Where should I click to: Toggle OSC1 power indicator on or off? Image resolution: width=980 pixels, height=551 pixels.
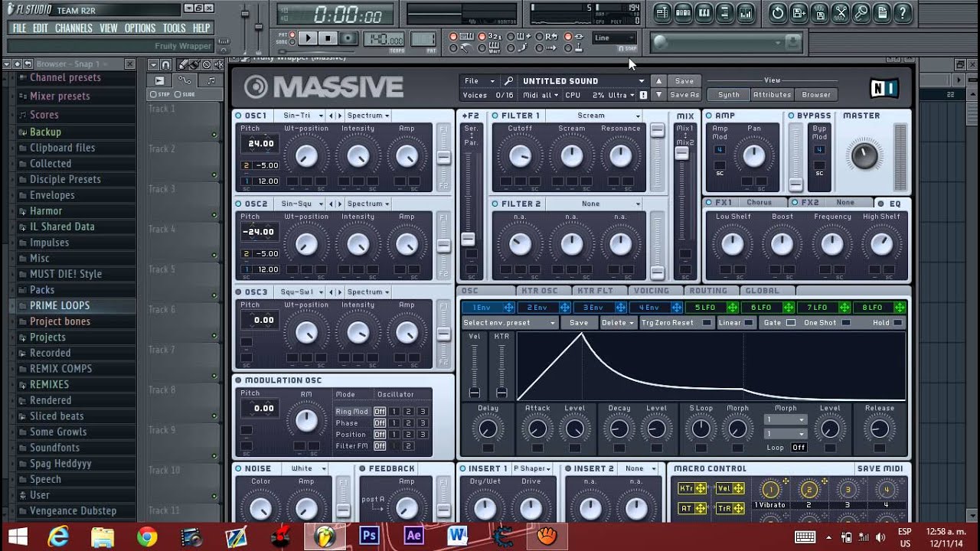[240, 116]
